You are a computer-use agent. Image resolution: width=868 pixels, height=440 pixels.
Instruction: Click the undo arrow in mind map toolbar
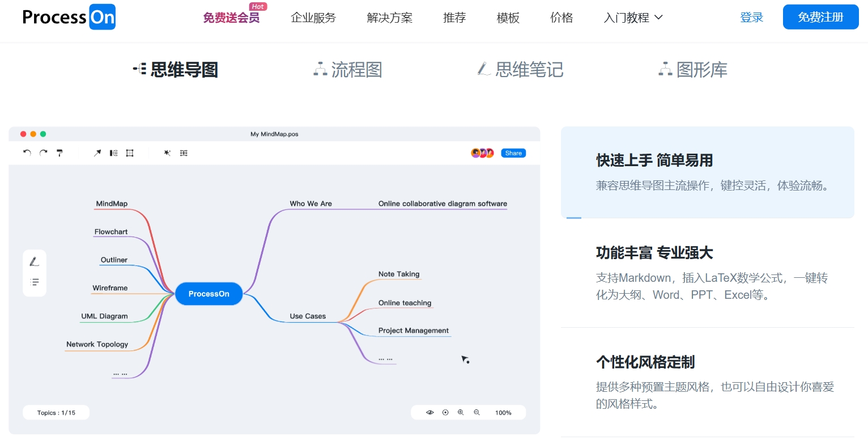coord(27,153)
